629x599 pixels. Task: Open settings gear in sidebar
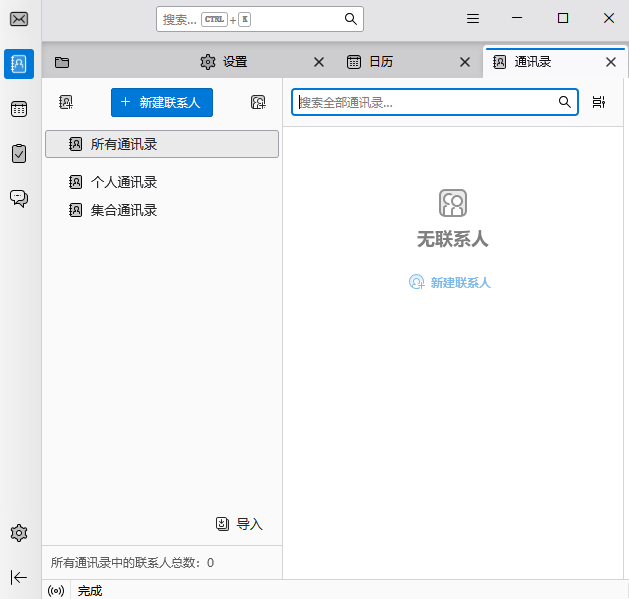coord(19,533)
